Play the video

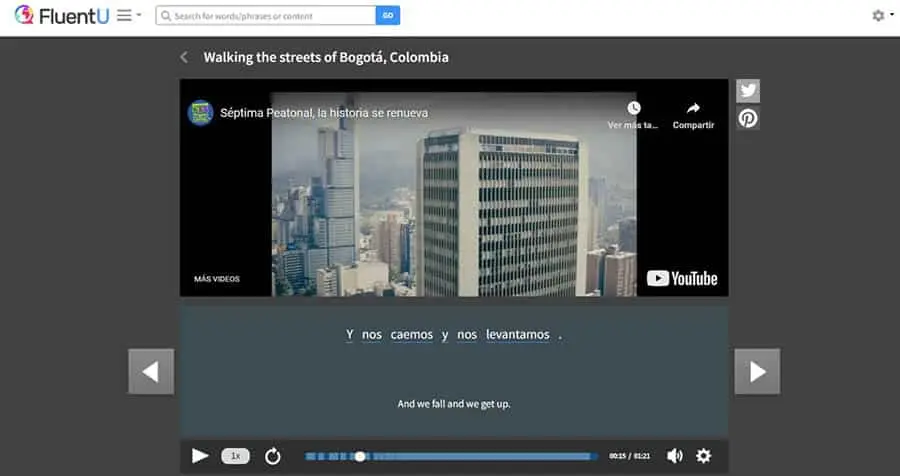pos(200,456)
